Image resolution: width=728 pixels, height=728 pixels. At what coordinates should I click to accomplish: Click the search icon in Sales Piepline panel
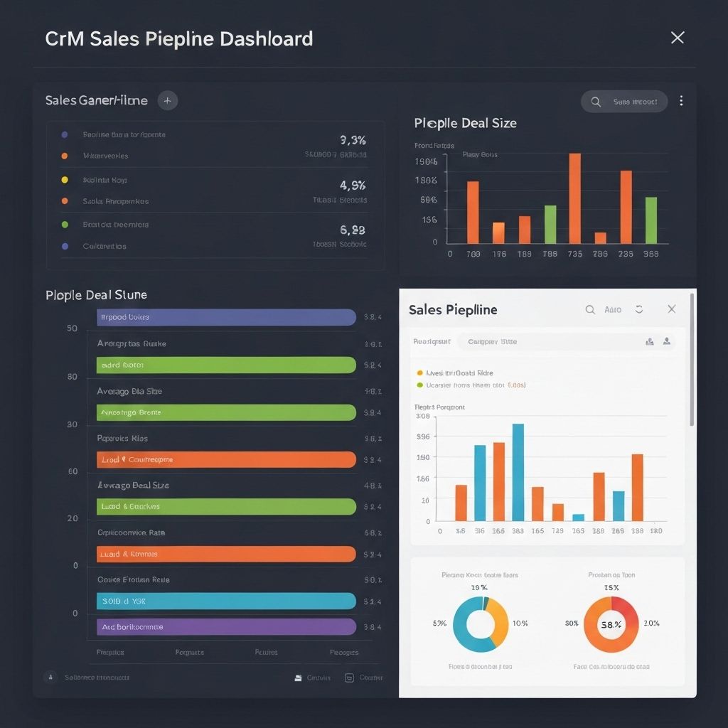click(590, 310)
